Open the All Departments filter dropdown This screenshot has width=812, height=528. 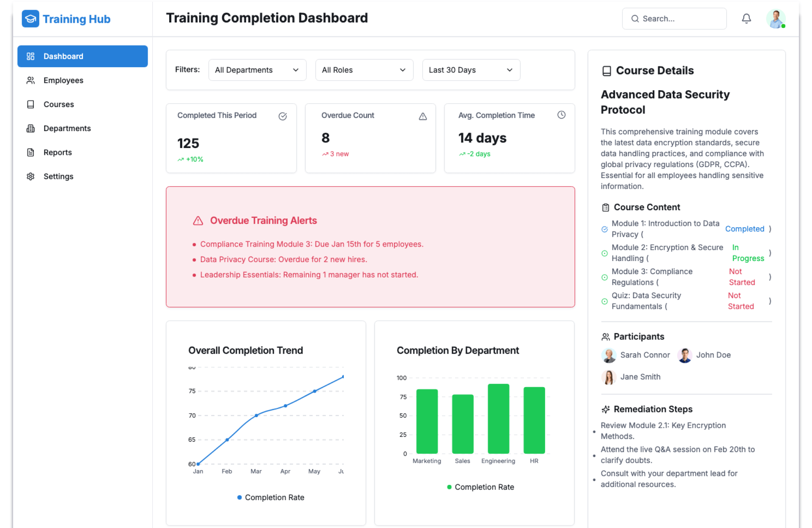coord(257,70)
